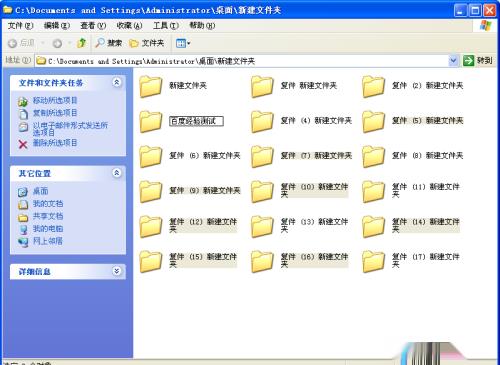Expand the address bar dropdown arrow
This screenshot has width=500, height=365.
(453, 61)
